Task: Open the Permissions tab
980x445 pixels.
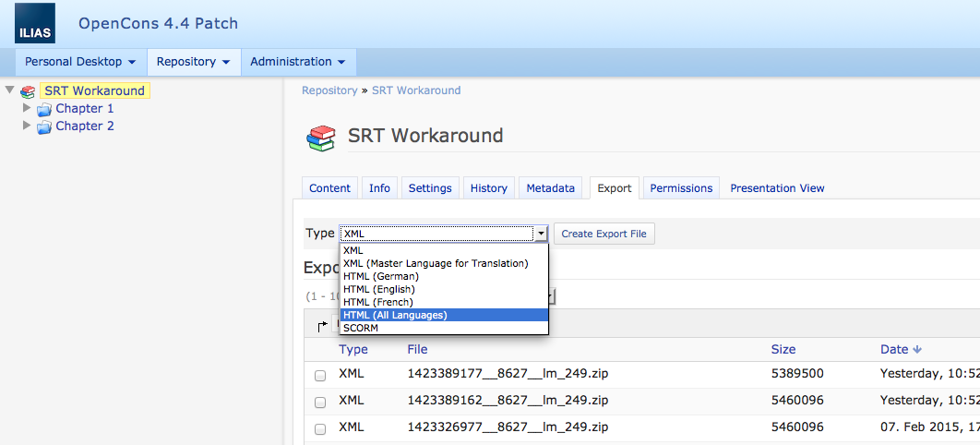Action: 681,188
